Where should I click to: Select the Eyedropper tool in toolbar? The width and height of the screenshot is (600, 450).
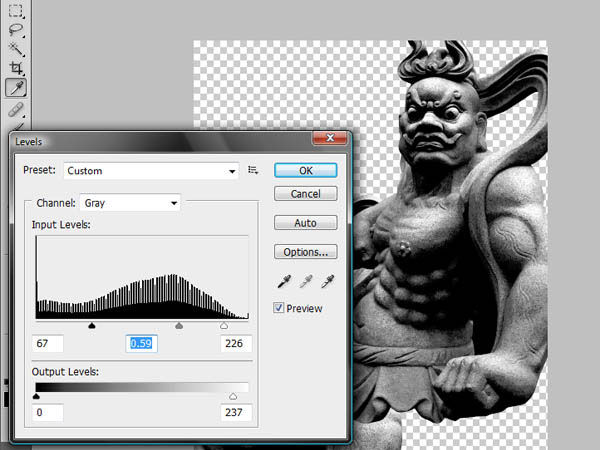pyautogui.click(x=16, y=88)
